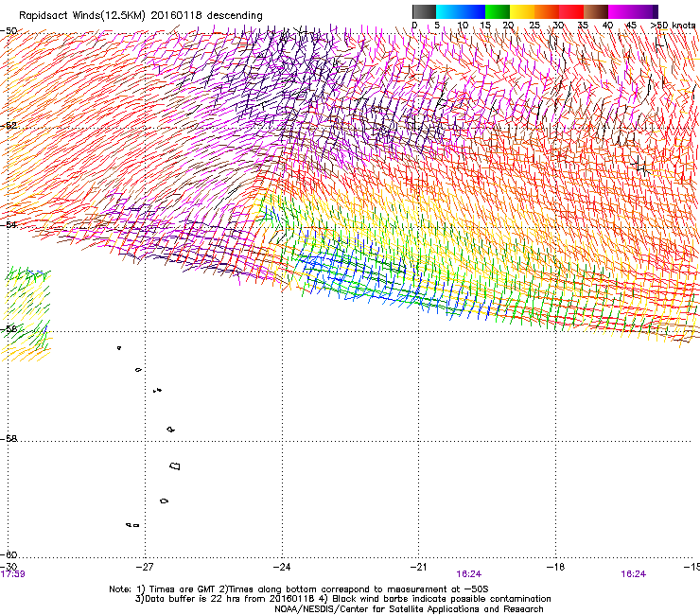Click the green 15-20 knots color bar segment
Screen dimensions: 700x615
498,11
